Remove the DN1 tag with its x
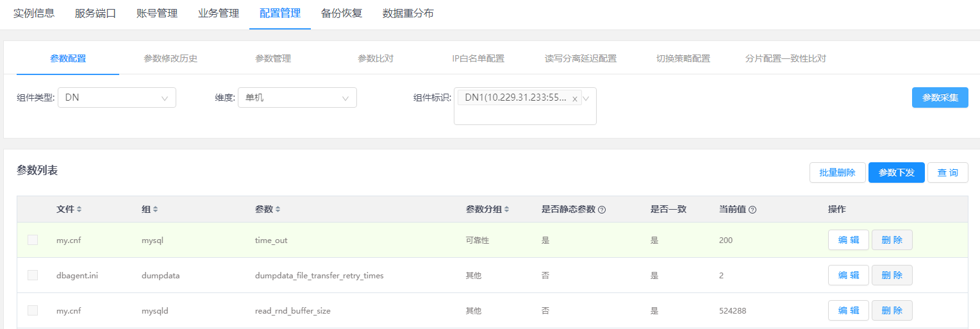Screen dimensions: 980x329 (574, 99)
